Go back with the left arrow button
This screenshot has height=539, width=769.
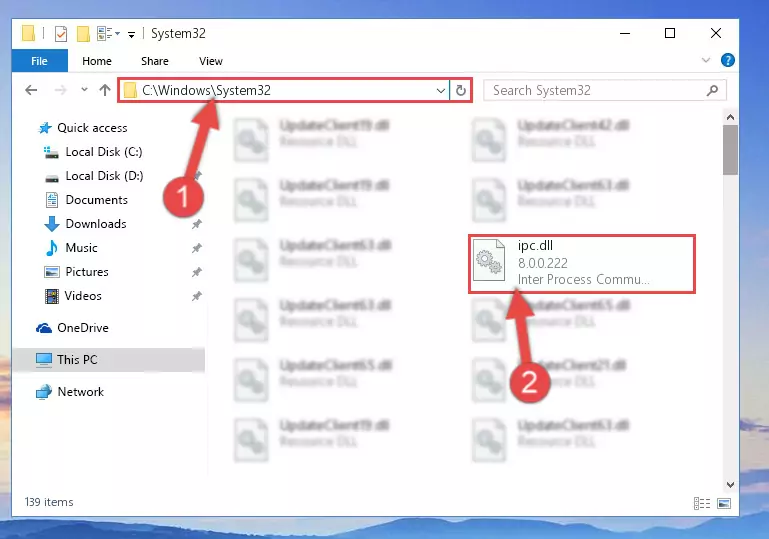pyautogui.click(x=31, y=90)
